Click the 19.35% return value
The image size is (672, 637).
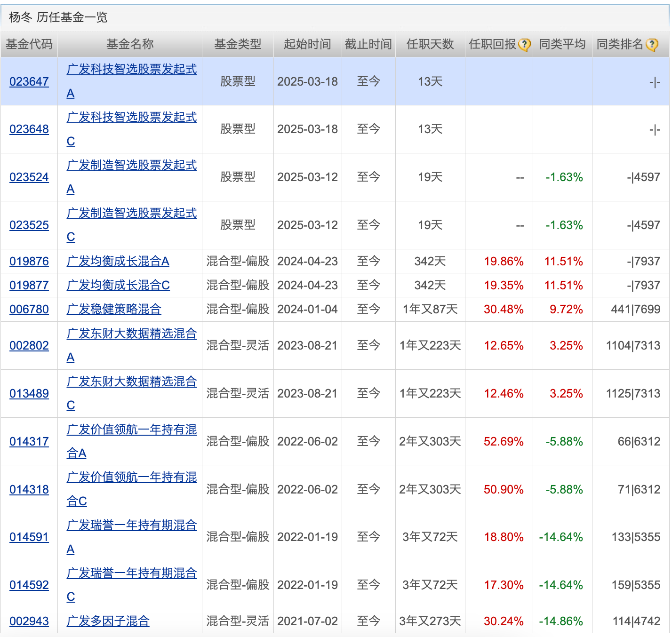[x=504, y=285]
